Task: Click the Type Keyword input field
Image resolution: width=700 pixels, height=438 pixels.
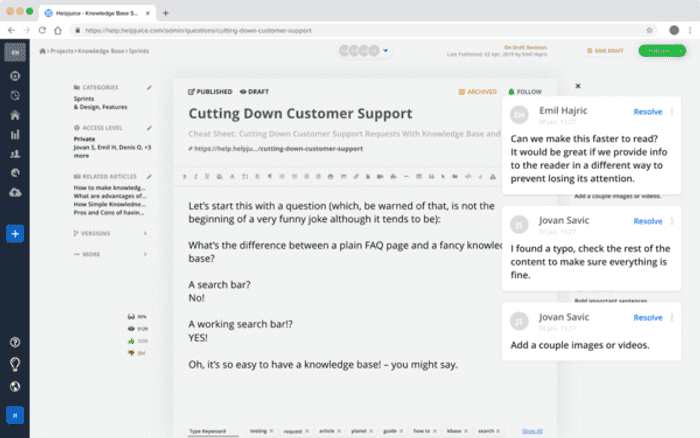Action: 212,430
